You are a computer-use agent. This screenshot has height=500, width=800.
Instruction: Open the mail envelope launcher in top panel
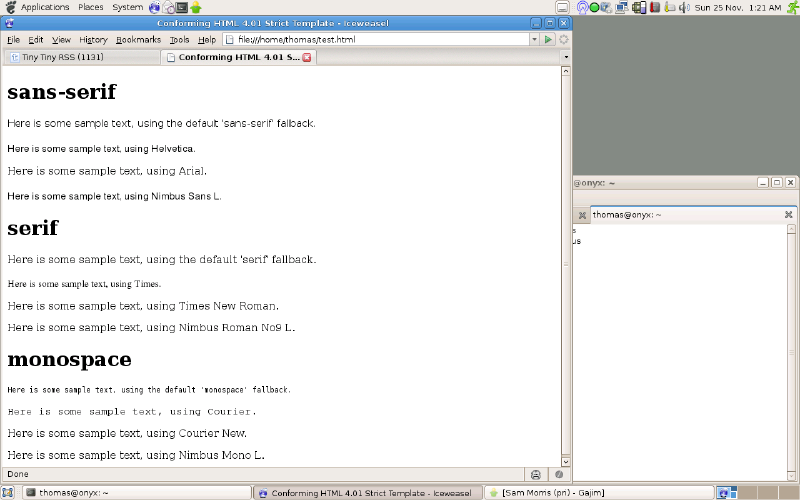168,7
